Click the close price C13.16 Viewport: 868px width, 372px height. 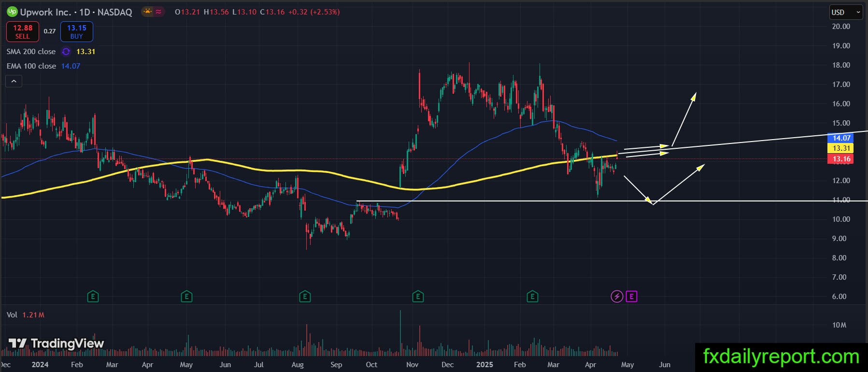click(272, 12)
